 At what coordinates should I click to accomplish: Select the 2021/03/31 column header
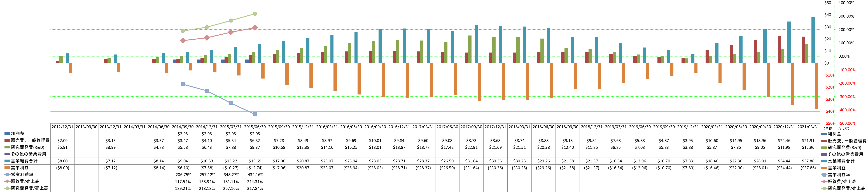pyautogui.click(x=808, y=127)
